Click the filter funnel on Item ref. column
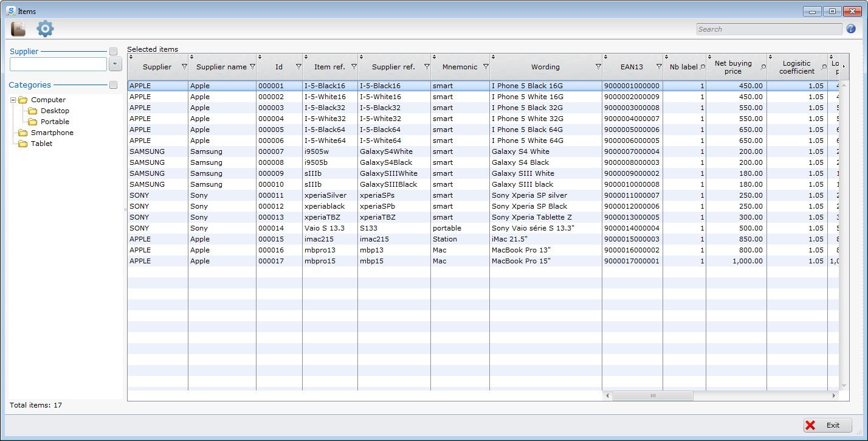This screenshot has width=868, height=441. point(354,67)
